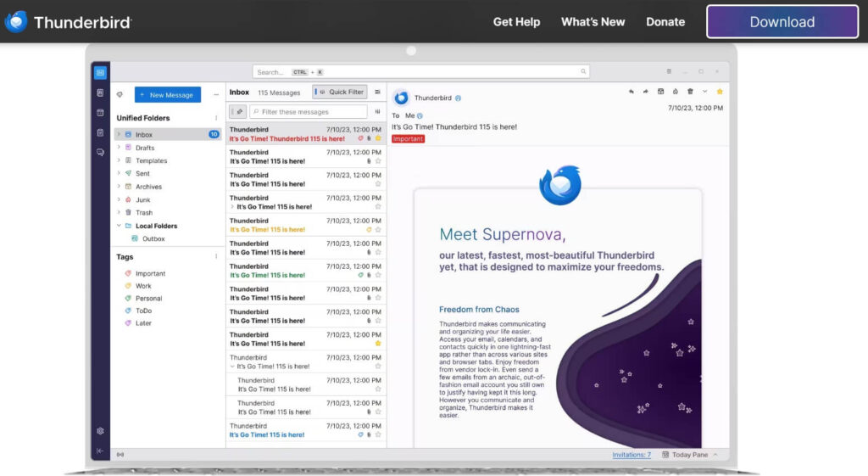Screen dimensions: 868x476
Task: Toggle star on the blue-subject message
Action: point(378,435)
